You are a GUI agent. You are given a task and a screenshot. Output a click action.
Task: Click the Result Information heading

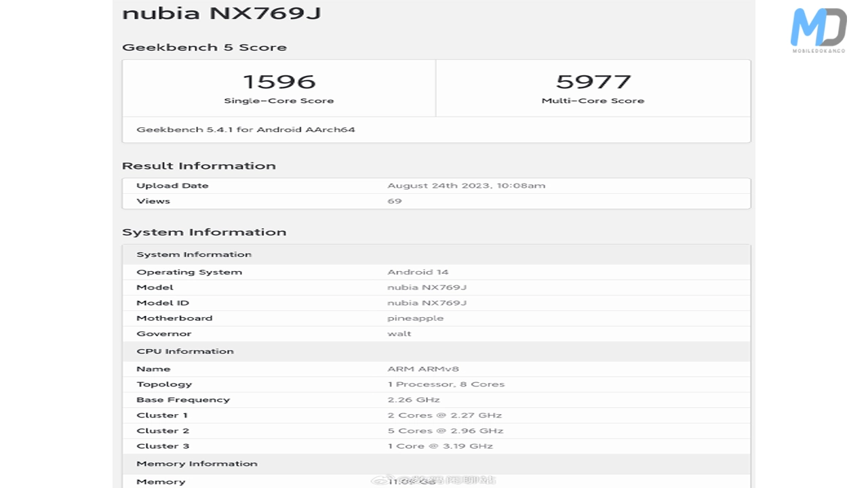tap(199, 166)
